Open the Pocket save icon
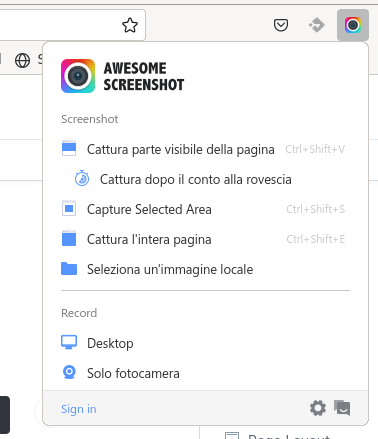The image size is (378, 439). [x=281, y=25]
